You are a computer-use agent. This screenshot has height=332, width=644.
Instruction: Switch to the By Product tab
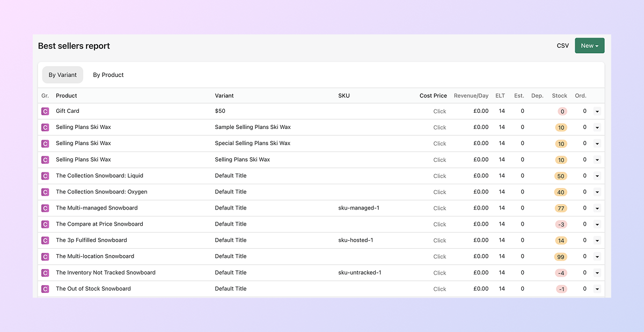(108, 75)
